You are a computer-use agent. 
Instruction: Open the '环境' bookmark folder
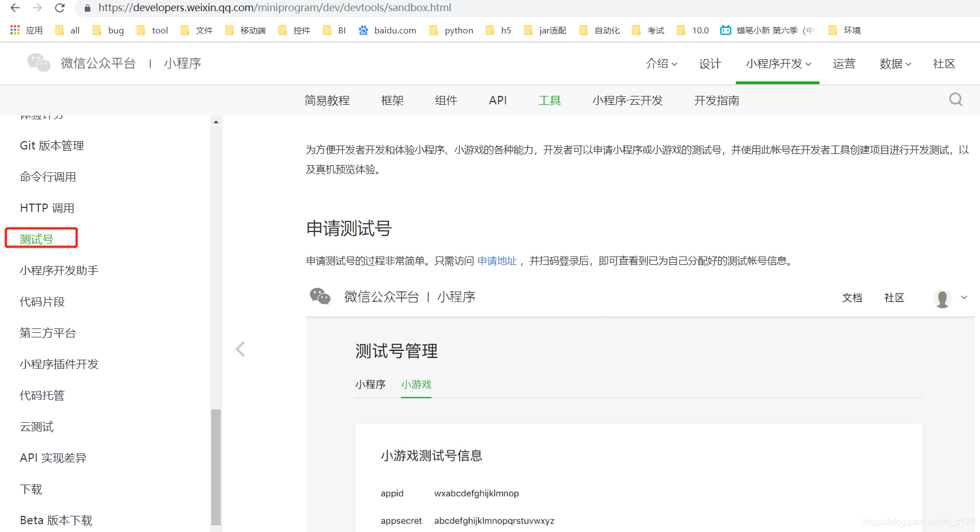coord(845,30)
